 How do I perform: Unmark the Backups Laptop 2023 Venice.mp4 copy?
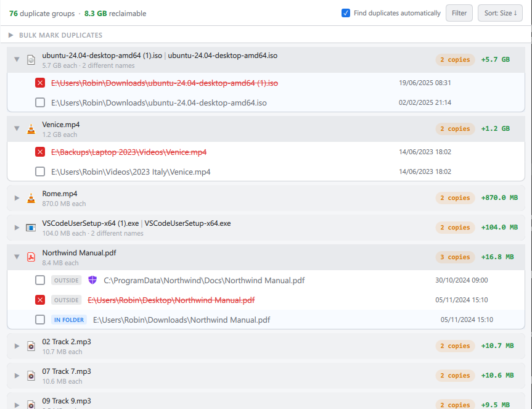[x=40, y=152]
